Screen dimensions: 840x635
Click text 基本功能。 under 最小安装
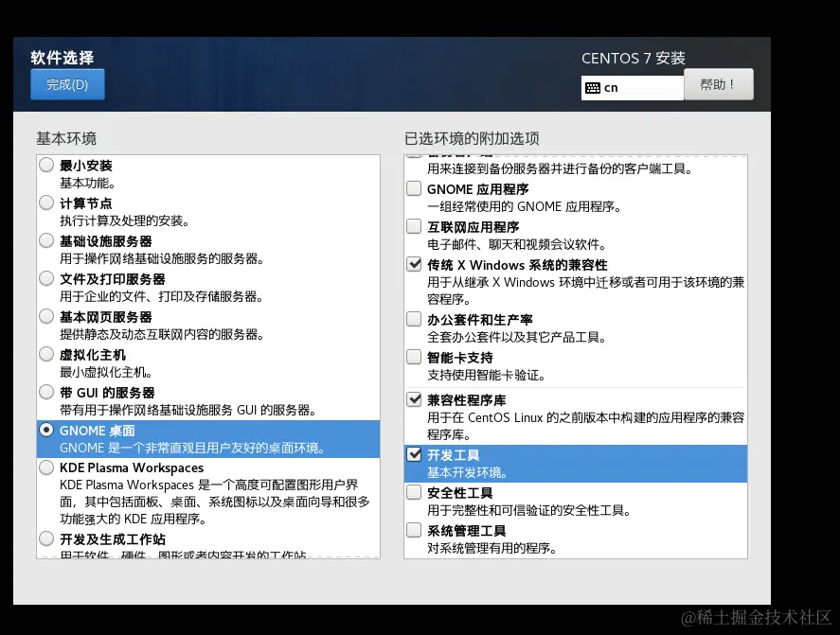[x=88, y=183]
